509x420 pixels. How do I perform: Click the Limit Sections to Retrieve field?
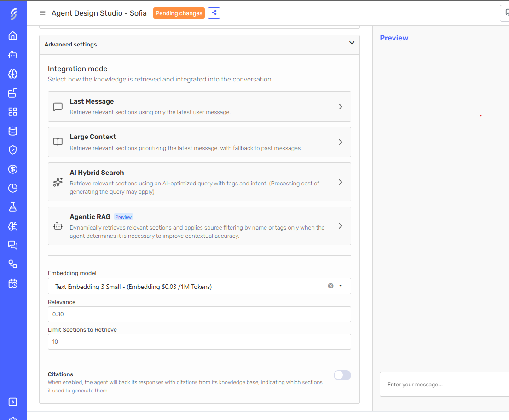point(199,342)
